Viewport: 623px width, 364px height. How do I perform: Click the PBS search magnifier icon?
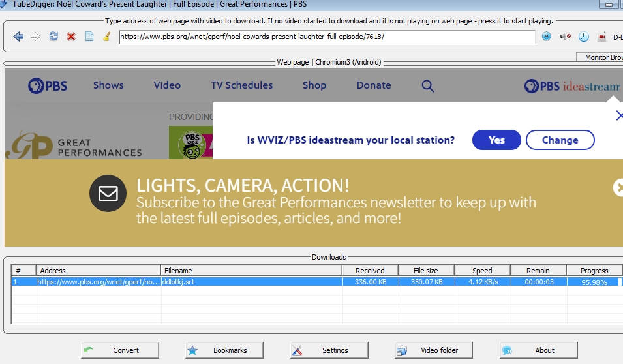pyautogui.click(x=427, y=86)
